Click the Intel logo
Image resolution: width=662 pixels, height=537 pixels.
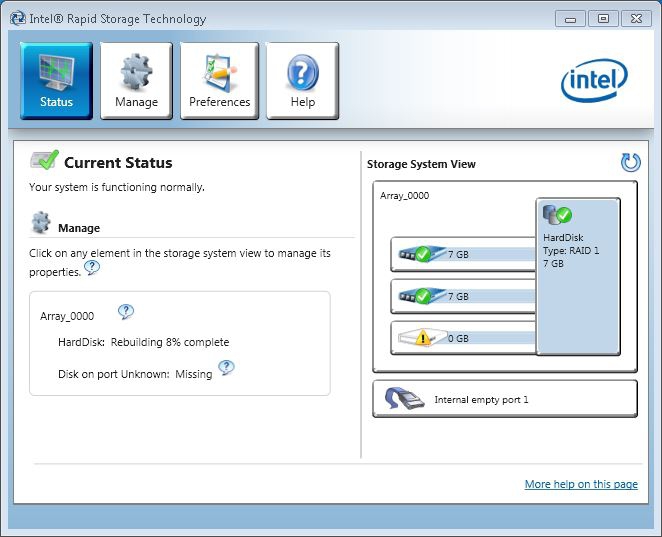click(x=594, y=80)
